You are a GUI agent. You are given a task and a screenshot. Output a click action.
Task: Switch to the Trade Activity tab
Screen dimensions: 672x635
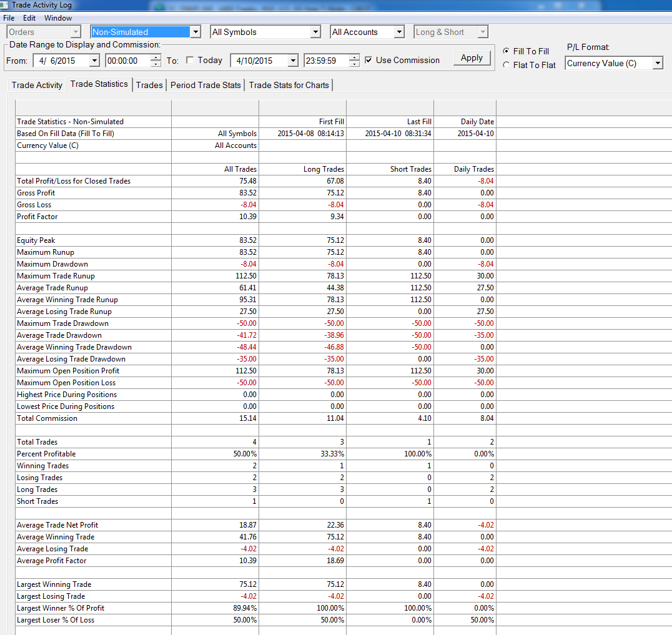point(37,85)
